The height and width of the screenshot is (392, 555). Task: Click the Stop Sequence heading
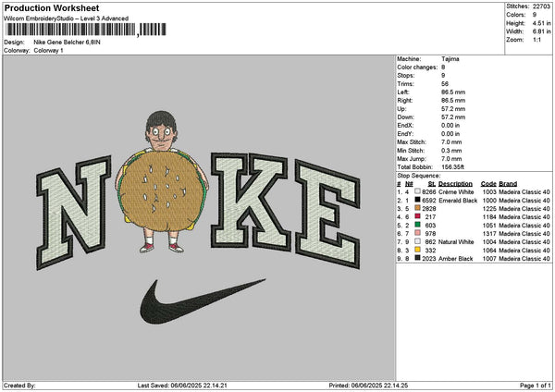[x=419, y=176]
